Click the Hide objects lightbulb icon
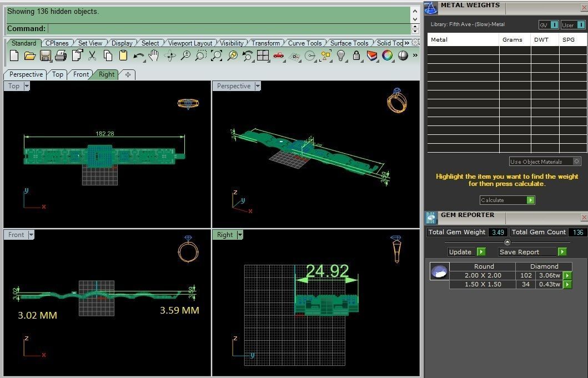Image resolution: width=588 pixels, height=378 pixels. [x=340, y=56]
